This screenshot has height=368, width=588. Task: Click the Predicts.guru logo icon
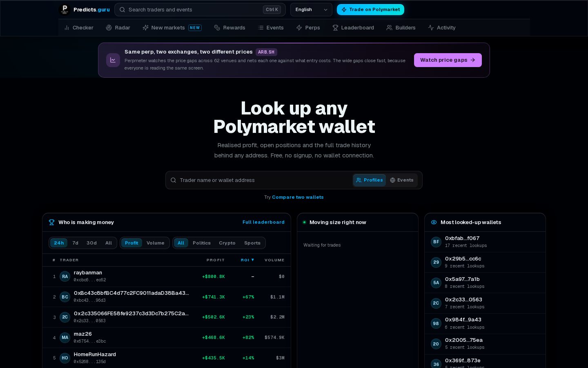(x=65, y=9)
